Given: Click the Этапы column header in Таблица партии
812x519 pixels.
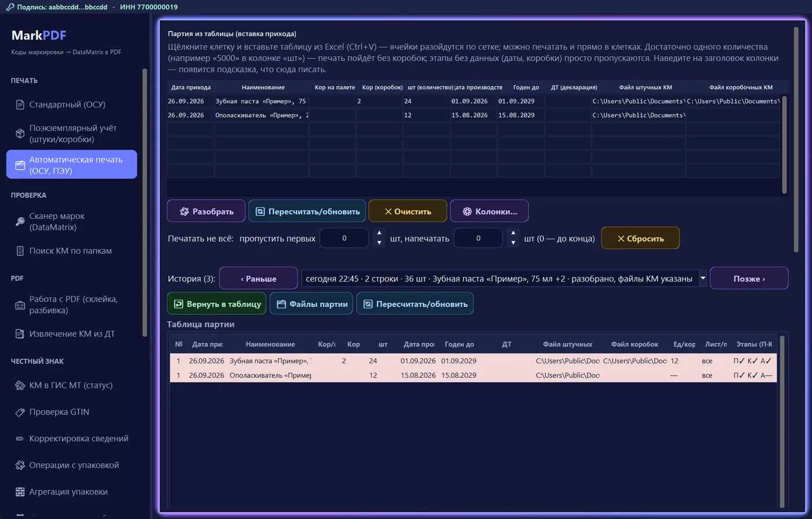Looking at the screenshot, I should click(x=754, y=344).
